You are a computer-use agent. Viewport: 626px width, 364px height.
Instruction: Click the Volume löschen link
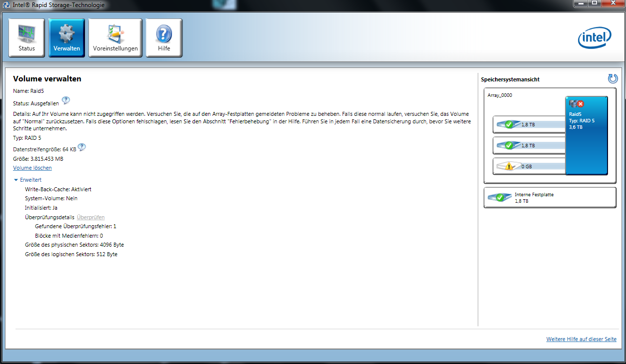point(32,168)
